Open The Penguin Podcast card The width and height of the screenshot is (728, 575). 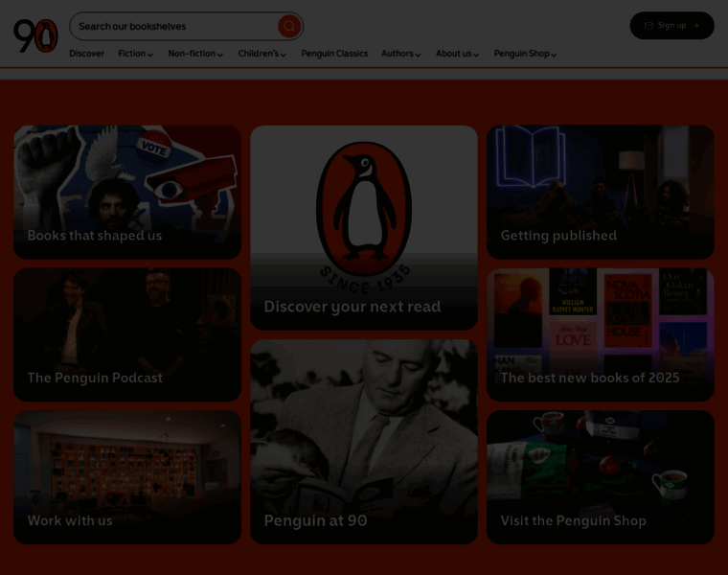[127, 334]
